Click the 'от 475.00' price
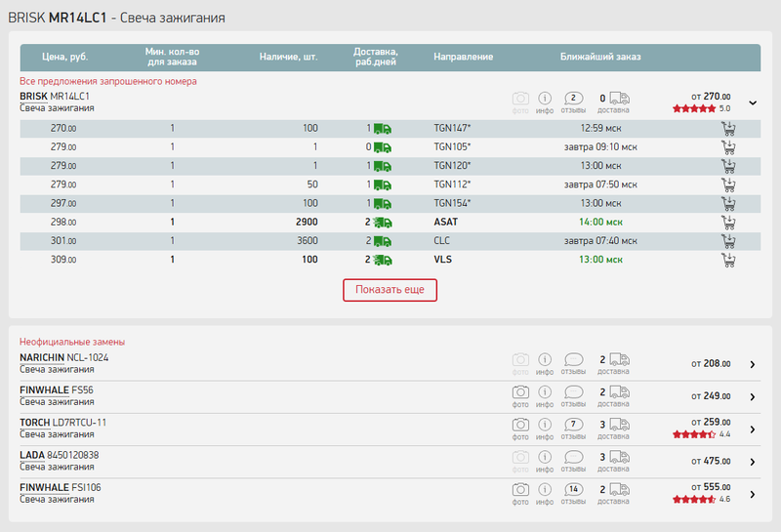 (711, 462)
